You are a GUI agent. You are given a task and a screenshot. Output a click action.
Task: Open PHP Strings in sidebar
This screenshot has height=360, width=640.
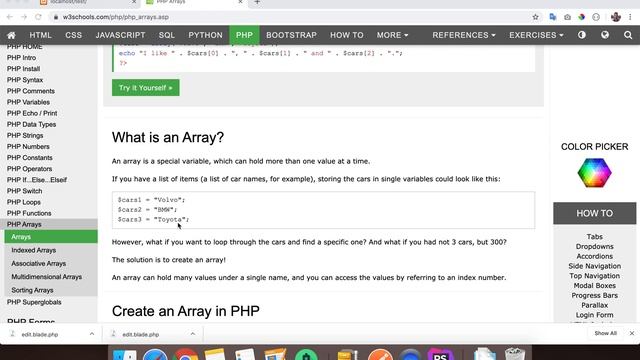(25, 136)
